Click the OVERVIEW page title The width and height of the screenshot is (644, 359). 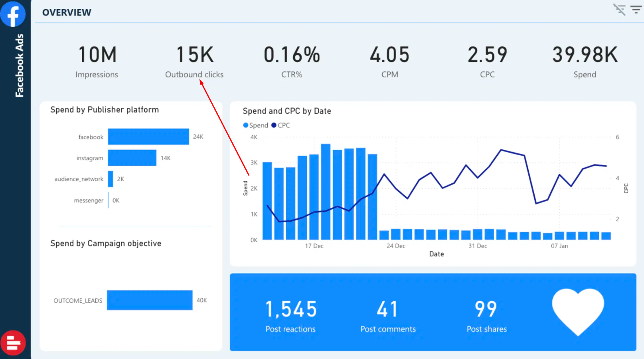coord(67,12)
